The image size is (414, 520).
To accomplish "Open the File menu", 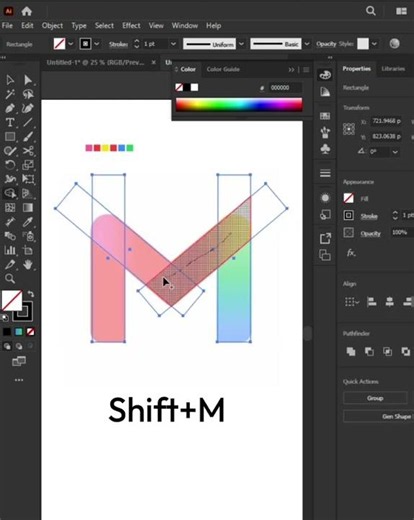I will pyautogui.click(x=7, y=26).
